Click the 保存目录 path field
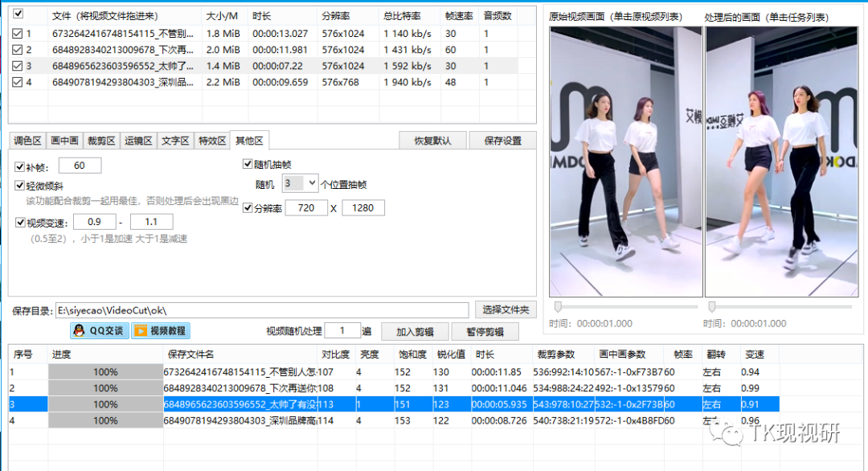 tap(262, 310)
